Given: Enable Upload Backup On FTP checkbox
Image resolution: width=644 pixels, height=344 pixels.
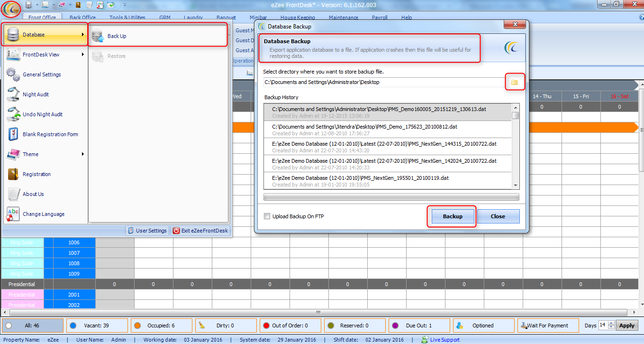Looking at the screenshot, I should pyautogui.click(x=267, y=216).
